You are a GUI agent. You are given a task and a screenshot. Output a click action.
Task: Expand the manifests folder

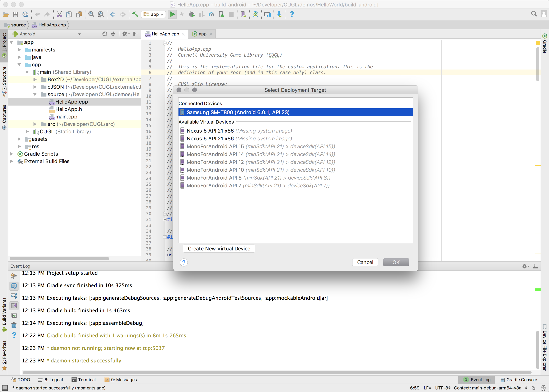pos(19,50)
